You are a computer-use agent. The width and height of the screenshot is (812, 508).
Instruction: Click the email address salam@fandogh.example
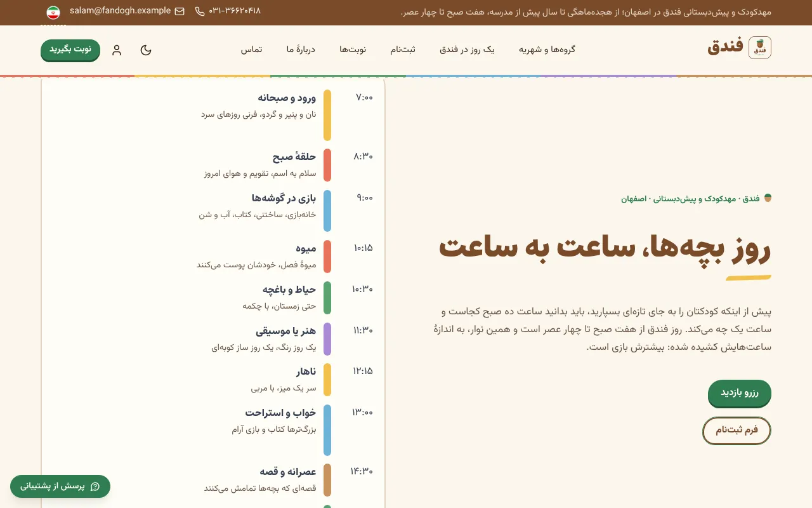coord(121,11)
